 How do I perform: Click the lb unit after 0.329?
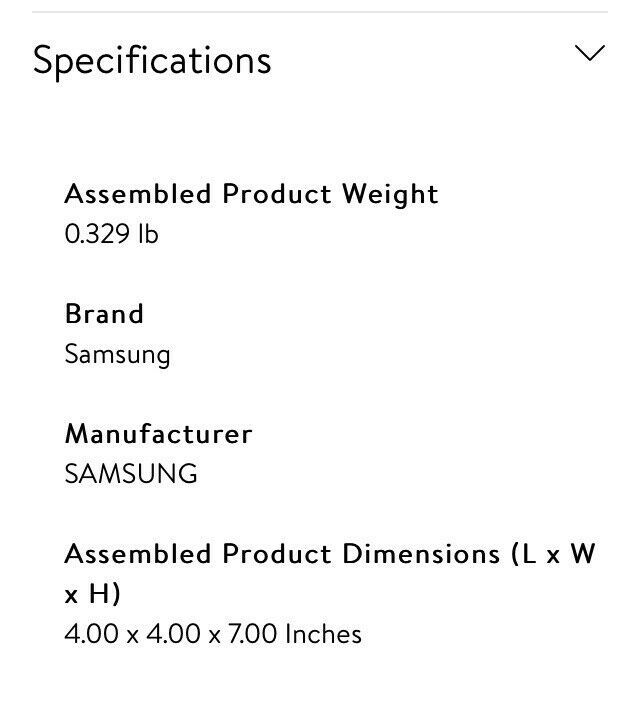tap(148, 234)
